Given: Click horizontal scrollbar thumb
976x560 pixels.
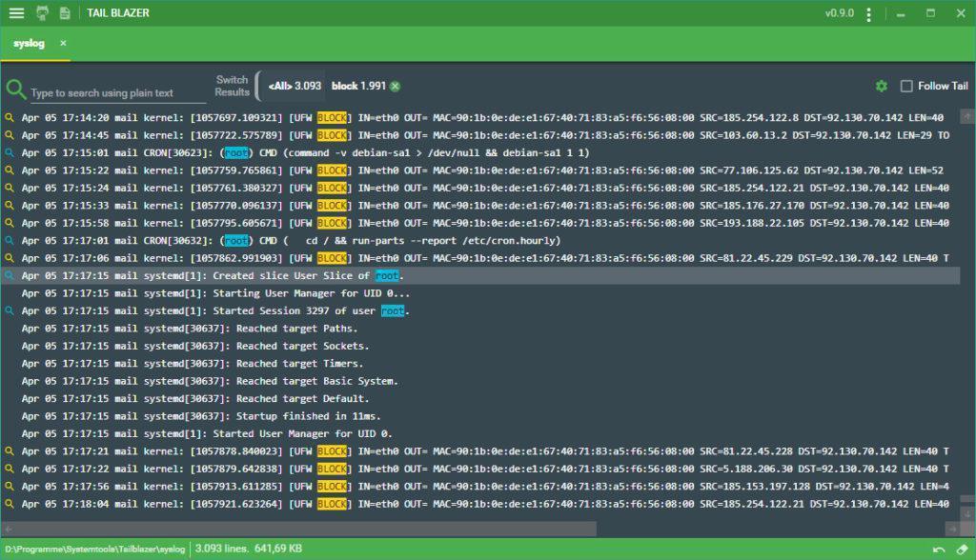Looking at the screenshot, I should tap(304, 529).
